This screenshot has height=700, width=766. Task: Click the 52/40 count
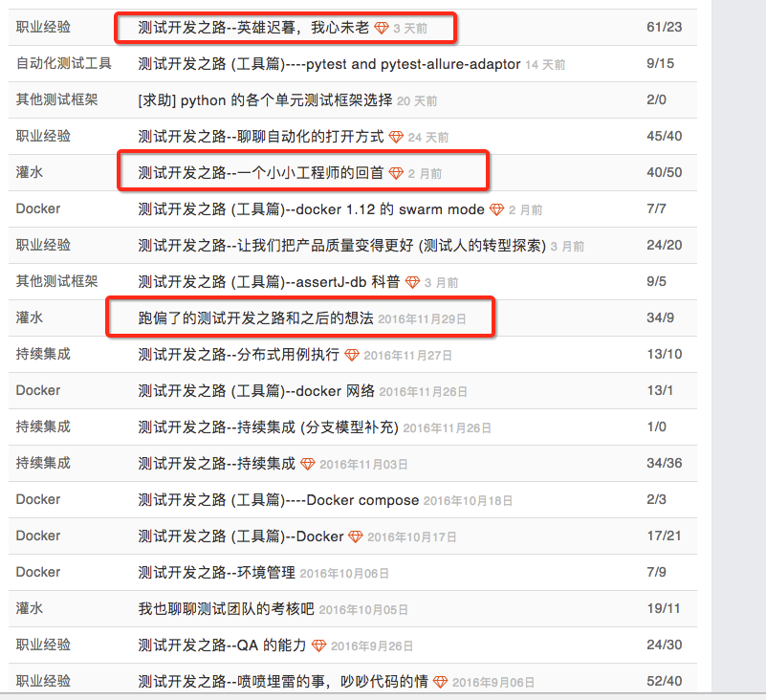[x=665, y=681]
